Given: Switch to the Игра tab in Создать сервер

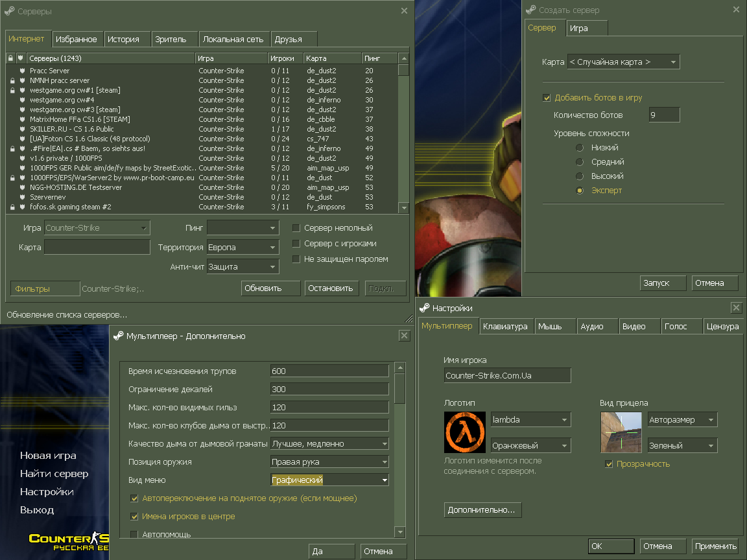Looking at the screenshot, I should click(x=587, y=28).
